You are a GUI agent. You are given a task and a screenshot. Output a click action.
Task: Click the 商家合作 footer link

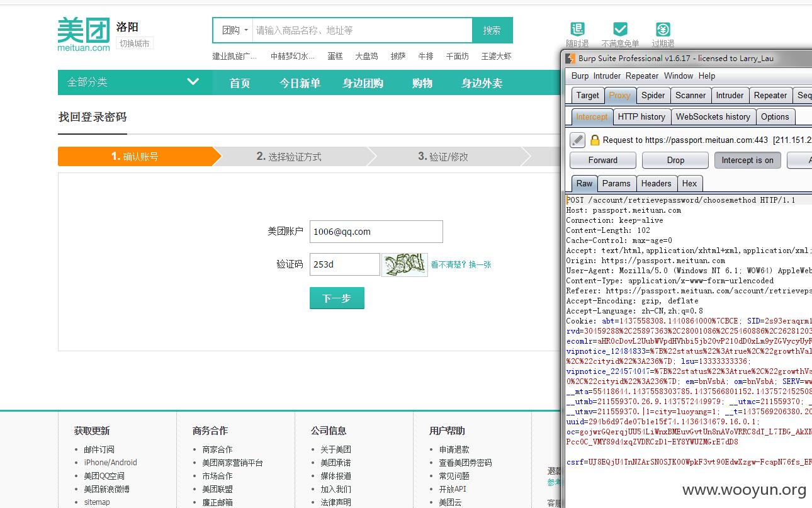tap(217, 449)
